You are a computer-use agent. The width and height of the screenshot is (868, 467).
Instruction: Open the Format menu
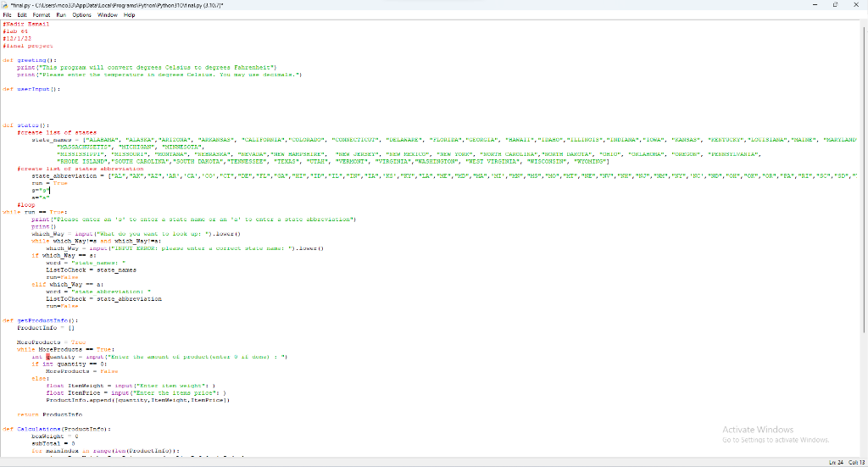coord(42,15)
